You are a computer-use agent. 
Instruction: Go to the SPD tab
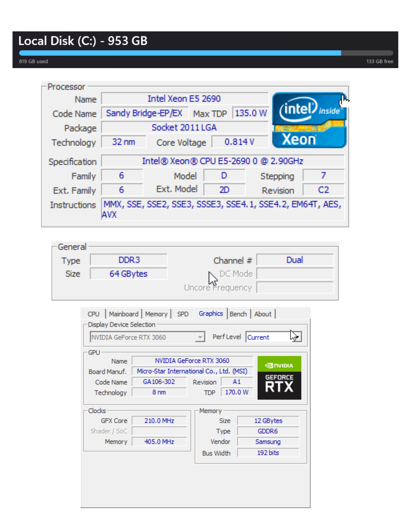(182, 314)
